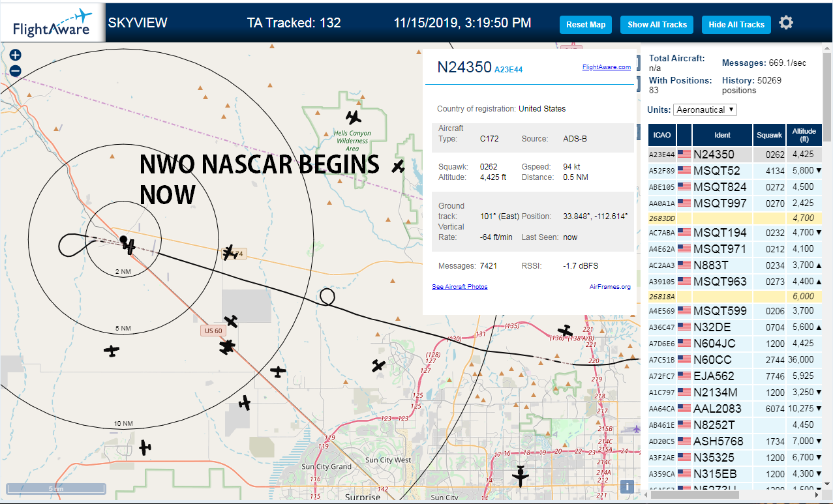Sort table by Altitude (ft) column

[804, 135]
